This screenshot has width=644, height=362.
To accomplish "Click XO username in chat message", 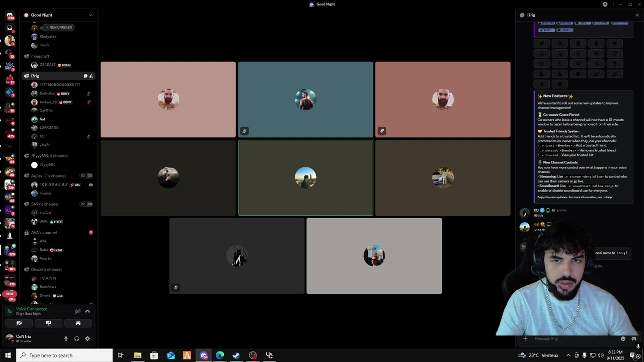I will click(x=536, y=210).
